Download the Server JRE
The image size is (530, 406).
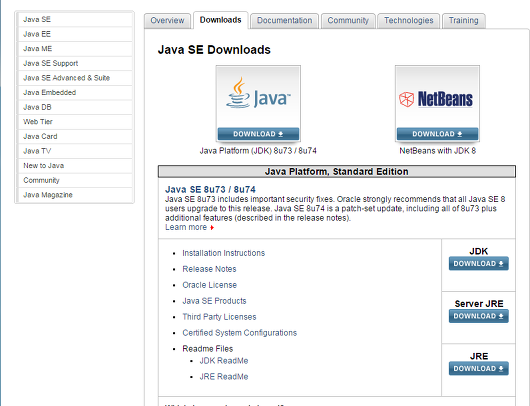(x=479, y=316)
